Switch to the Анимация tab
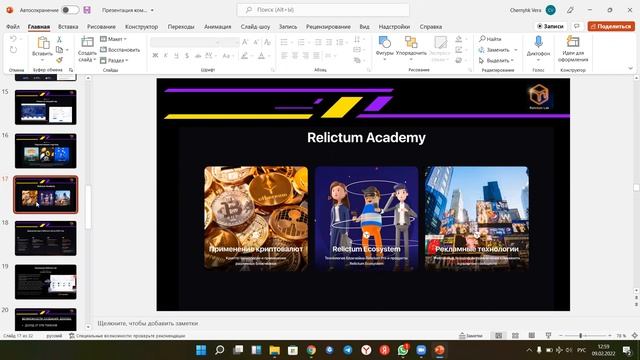 tap(218, 27)
